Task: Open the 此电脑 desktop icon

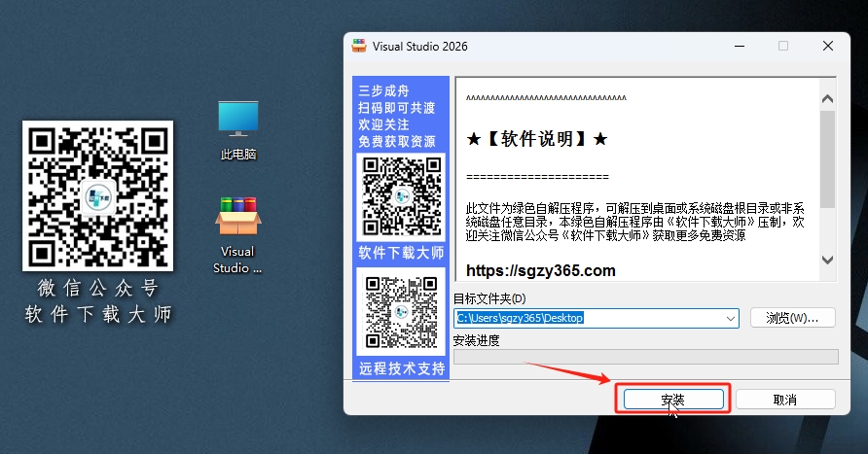Action: click(x=238, y=130)
